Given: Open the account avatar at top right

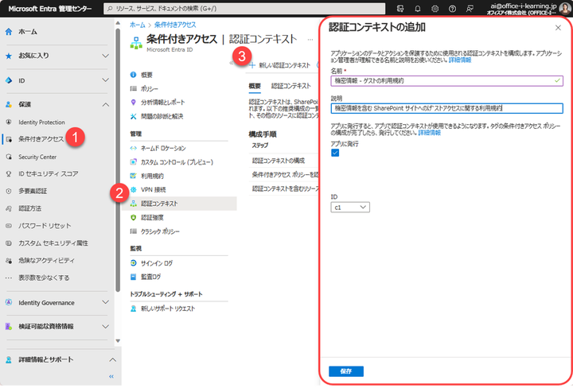Looking at the screenshot, I should coord(564,9).
